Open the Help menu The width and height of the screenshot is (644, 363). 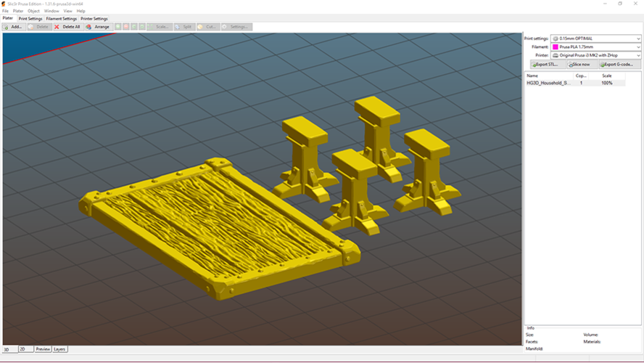[x=81, y=11]
